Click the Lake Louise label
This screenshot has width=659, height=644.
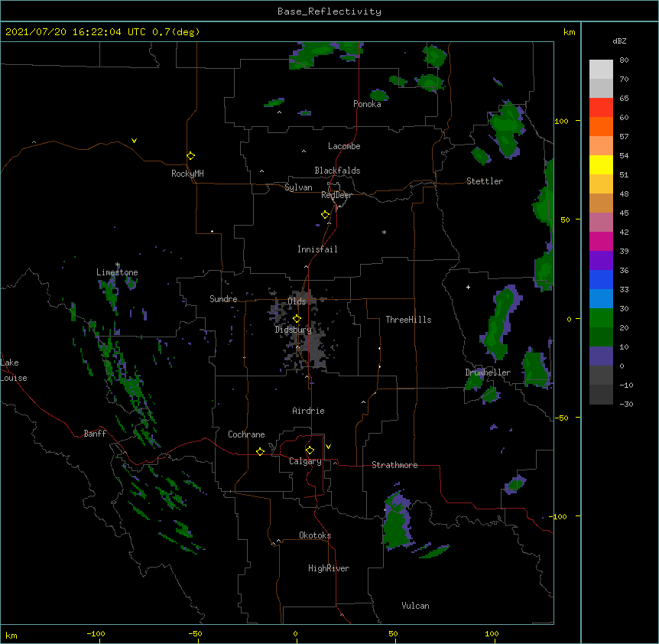click(x=14, y=370)
